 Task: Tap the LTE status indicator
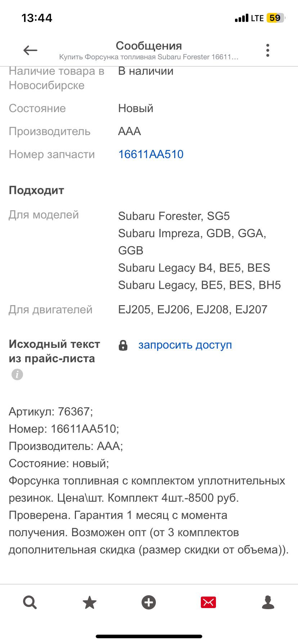(x=258, y=18)
